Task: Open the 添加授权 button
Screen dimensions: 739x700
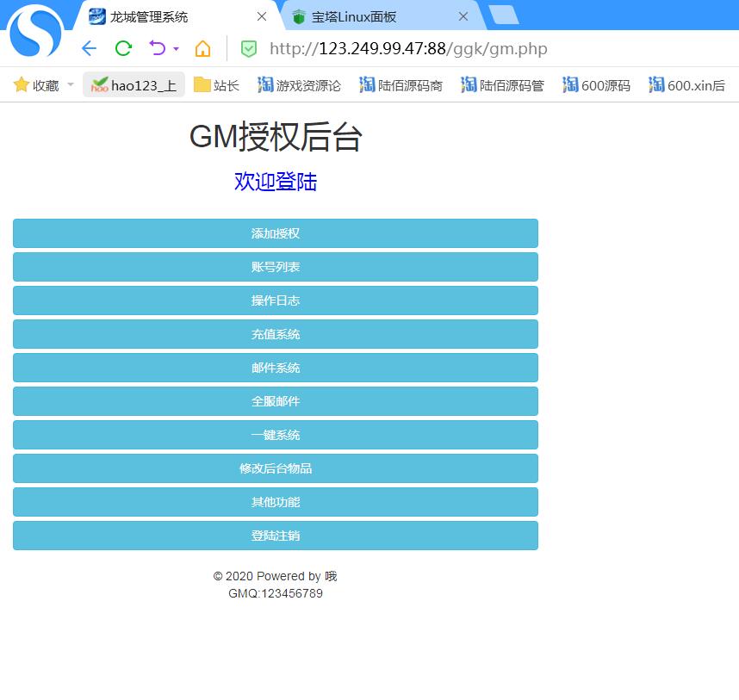Action: (x=276, y=233)
